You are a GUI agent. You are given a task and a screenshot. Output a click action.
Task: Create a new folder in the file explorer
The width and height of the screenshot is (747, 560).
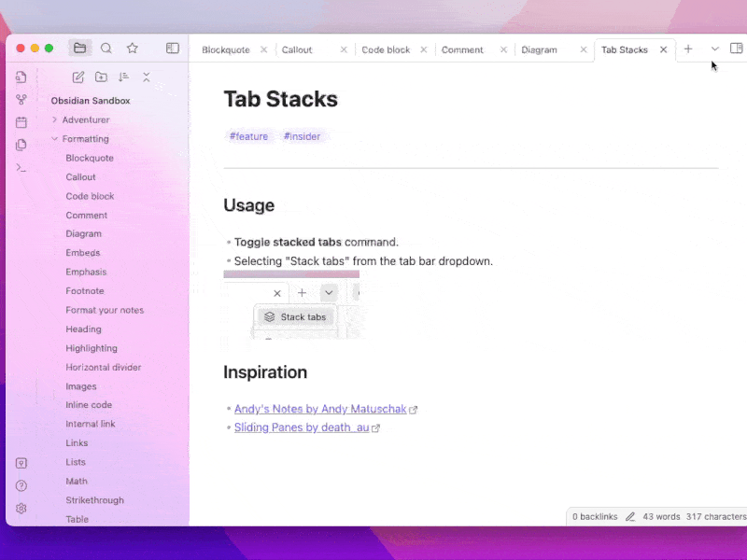(x=101, y=77)
